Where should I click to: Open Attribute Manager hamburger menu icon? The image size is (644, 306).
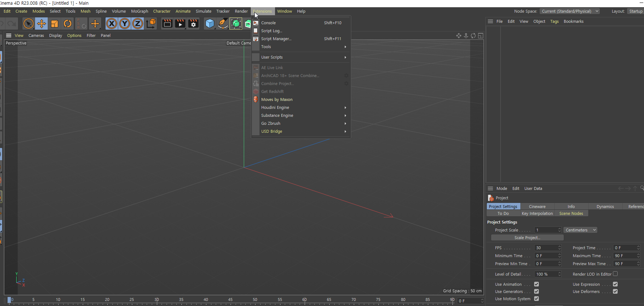click(x=490, y=188)
